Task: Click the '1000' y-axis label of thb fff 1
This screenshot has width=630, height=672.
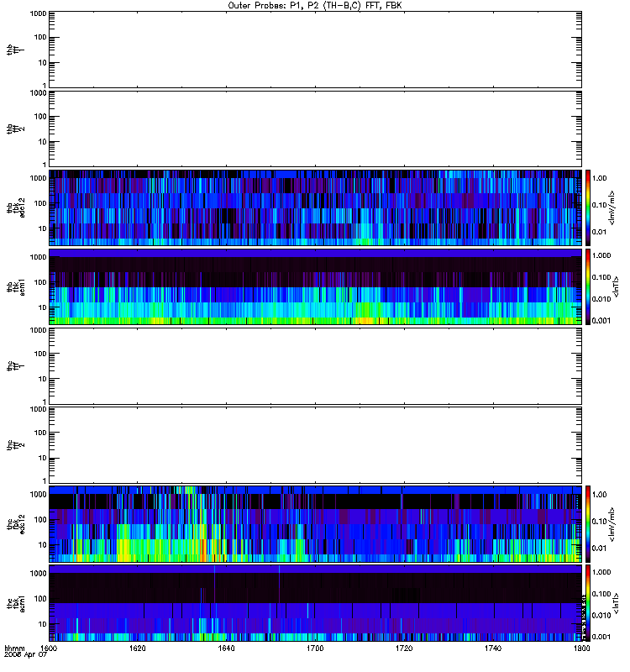Action: tap(38, 13)
